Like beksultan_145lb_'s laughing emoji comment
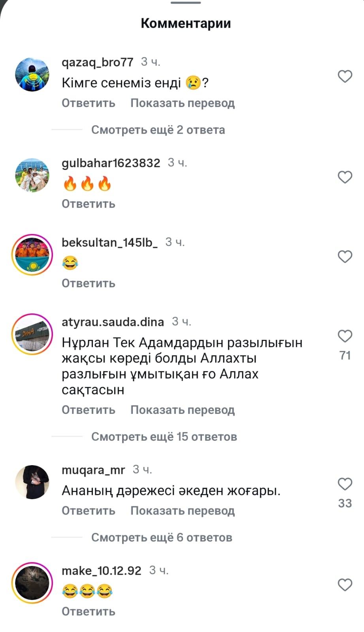The image size is (364, 632). coord(345,257)
